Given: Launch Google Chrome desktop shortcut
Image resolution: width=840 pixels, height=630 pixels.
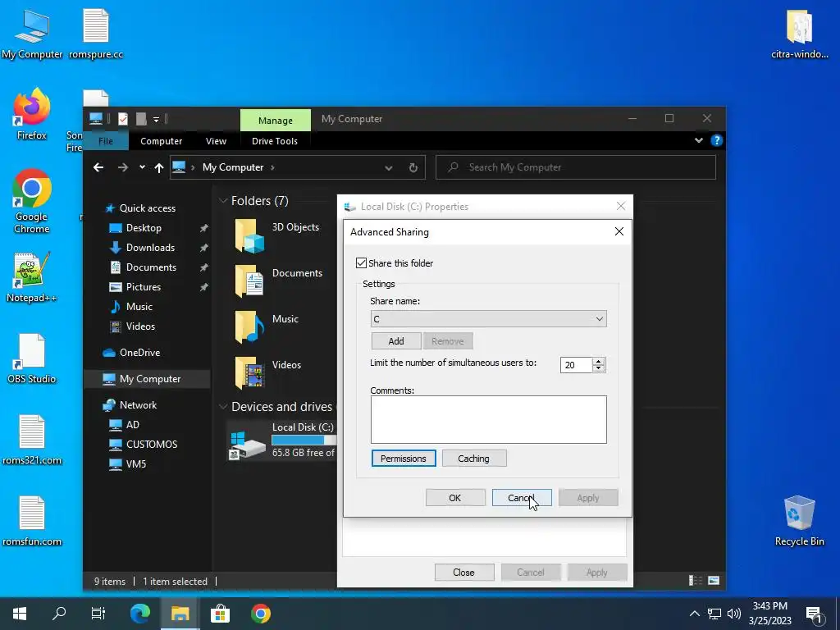Looking at the screenshot, I should pos(32,202).
